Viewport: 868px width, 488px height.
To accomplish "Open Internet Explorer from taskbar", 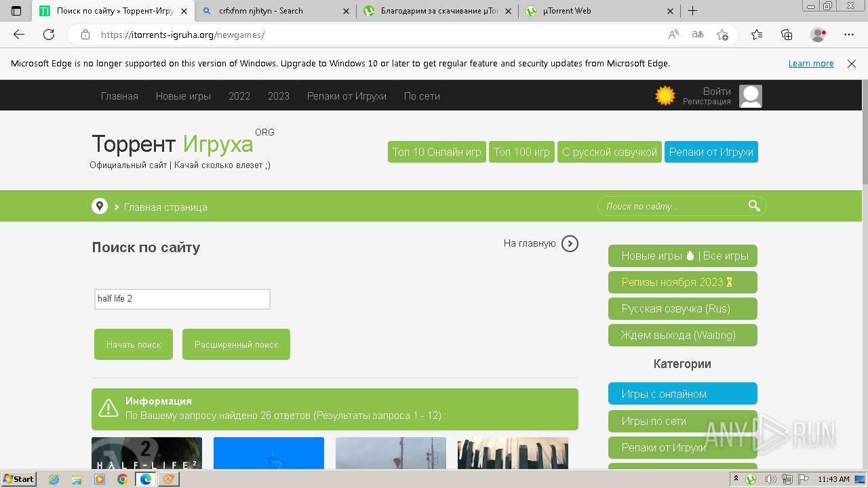I will click(54, 479).
